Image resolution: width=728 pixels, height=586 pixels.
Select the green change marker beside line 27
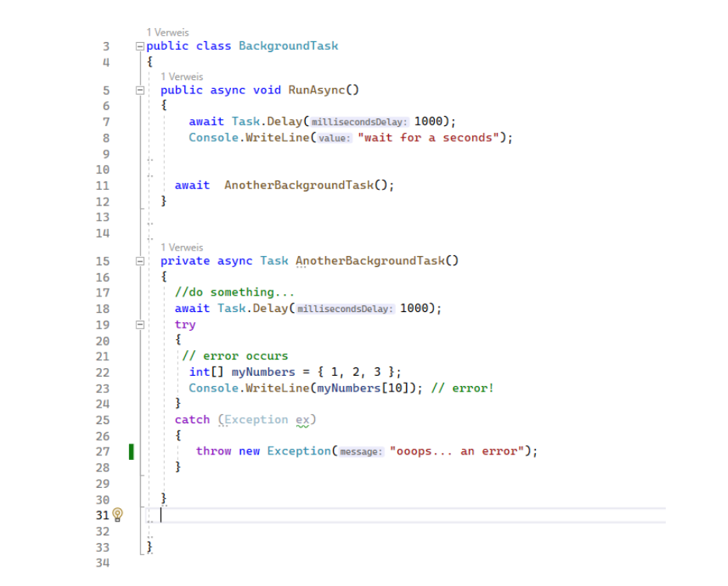(131, 451)
